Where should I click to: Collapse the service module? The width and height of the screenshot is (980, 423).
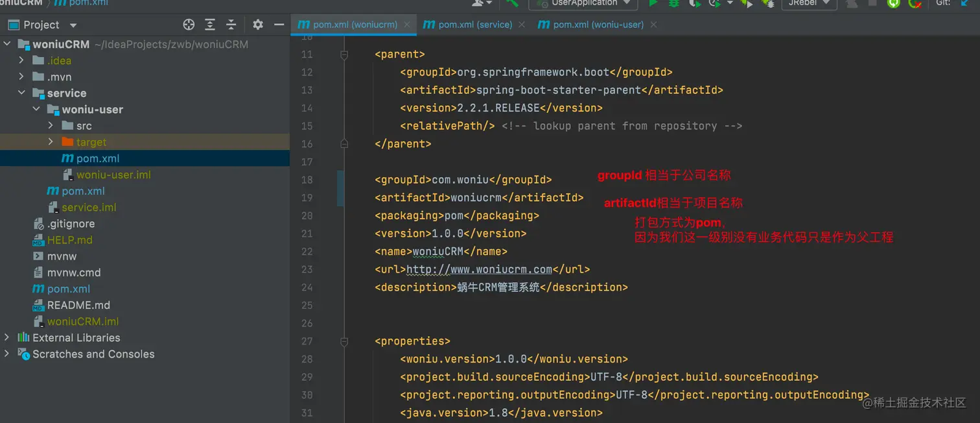pos(21,93)
